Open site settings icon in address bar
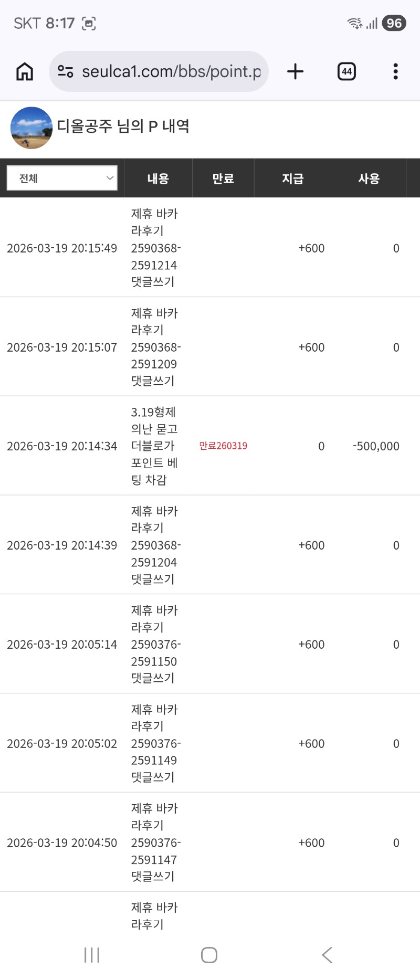The width and height of the screenshot is (420, 980). click(x=65, y=71)
